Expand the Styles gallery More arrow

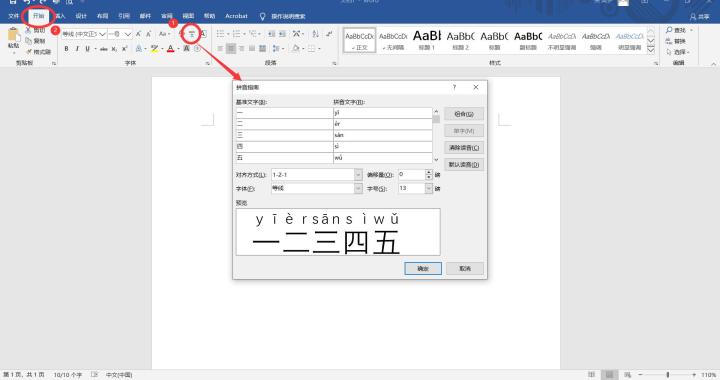coord(651,50)
